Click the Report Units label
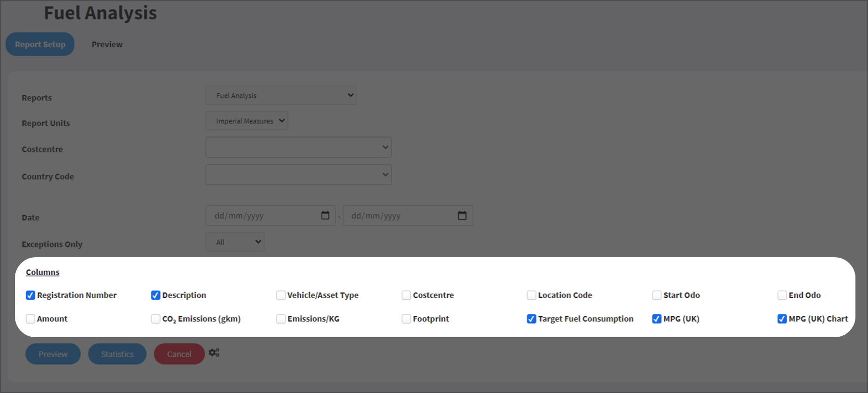Image resolution: width=868 pixels, height=393 pixels. (x=46, y=123)
